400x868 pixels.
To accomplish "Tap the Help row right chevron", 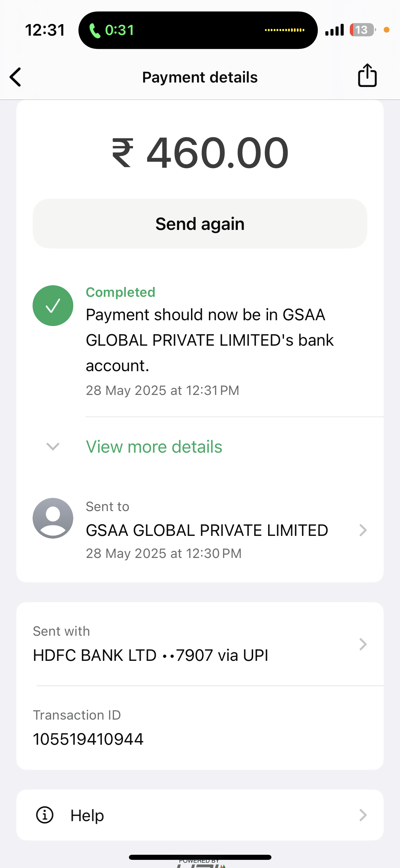I will pos(363,815).
